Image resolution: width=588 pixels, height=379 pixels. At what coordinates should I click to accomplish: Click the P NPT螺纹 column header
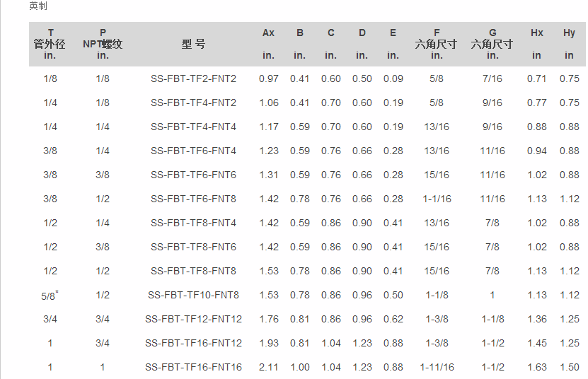point(103,44)
